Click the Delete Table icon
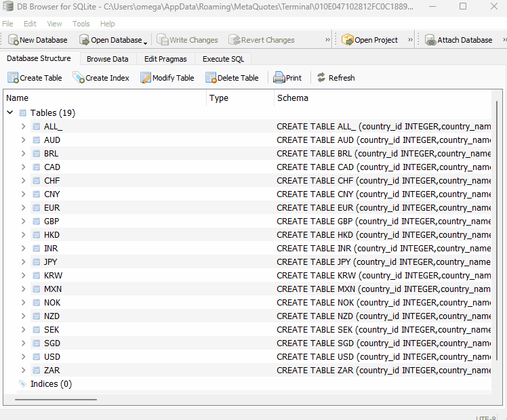This screenshot has height=420, width=507. pos(211,78)
